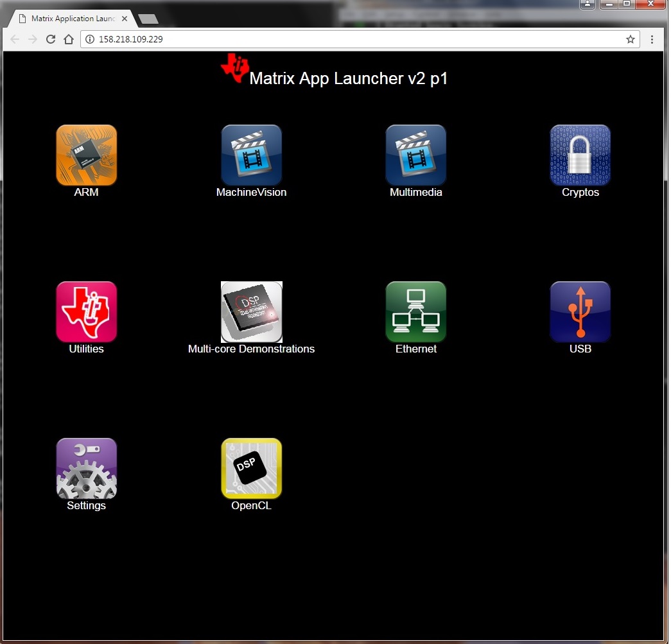Click the browser back arrow

[15, 39]
